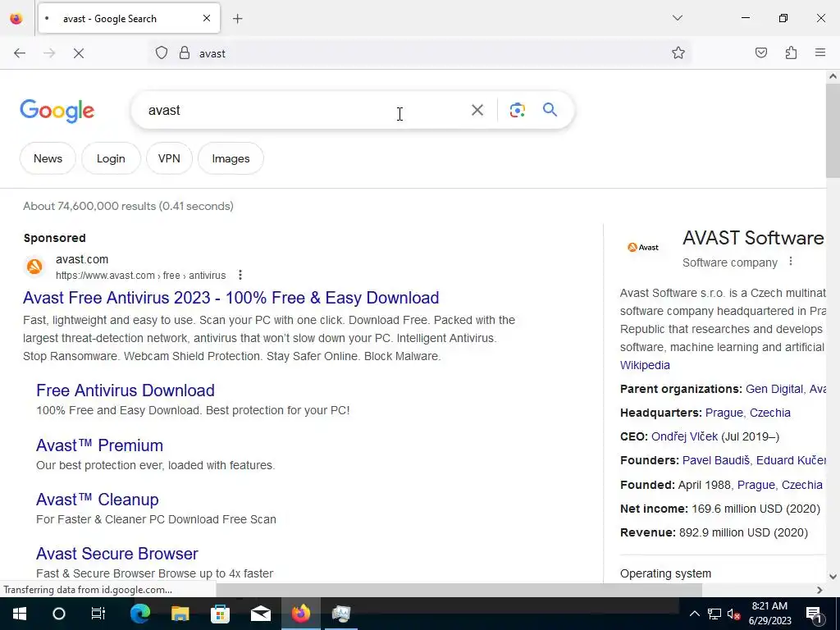Screen dimensions: 840x630
Task: Show hidden system tray icons
Action: (694, 614)
